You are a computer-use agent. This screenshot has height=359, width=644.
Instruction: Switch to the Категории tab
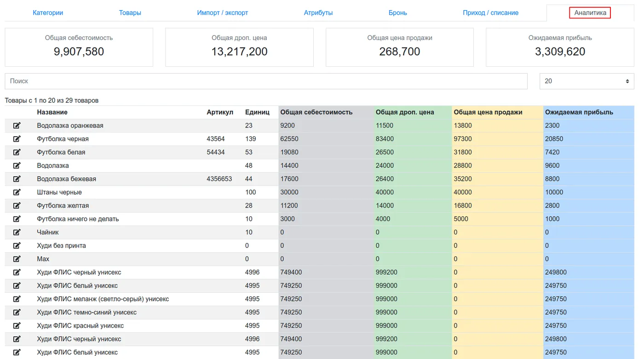[48, 13]
